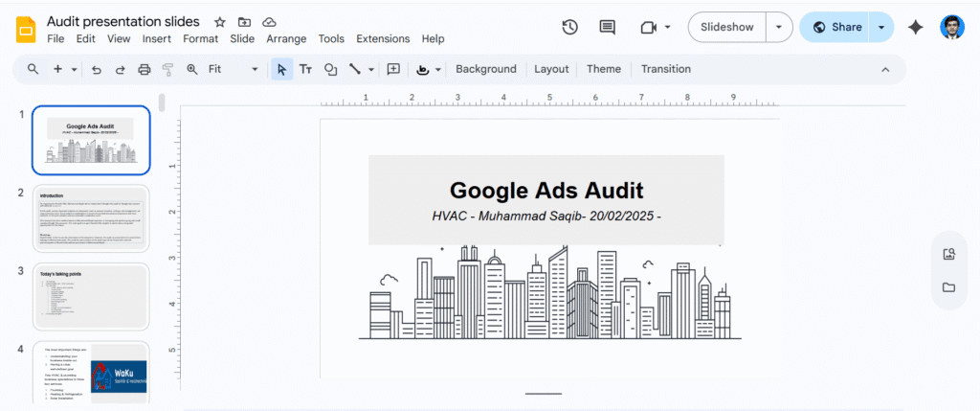Viewport: 980px width, 411px height.
Task: Open the Help menu
Action: pos(433,38)
